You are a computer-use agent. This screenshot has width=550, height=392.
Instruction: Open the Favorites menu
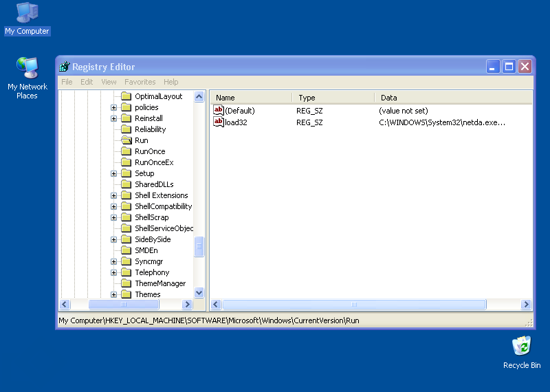coord(140,82)
